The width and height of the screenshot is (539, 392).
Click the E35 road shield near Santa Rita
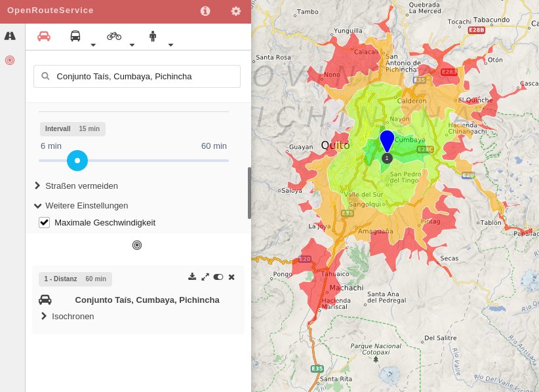click(317, 368)
